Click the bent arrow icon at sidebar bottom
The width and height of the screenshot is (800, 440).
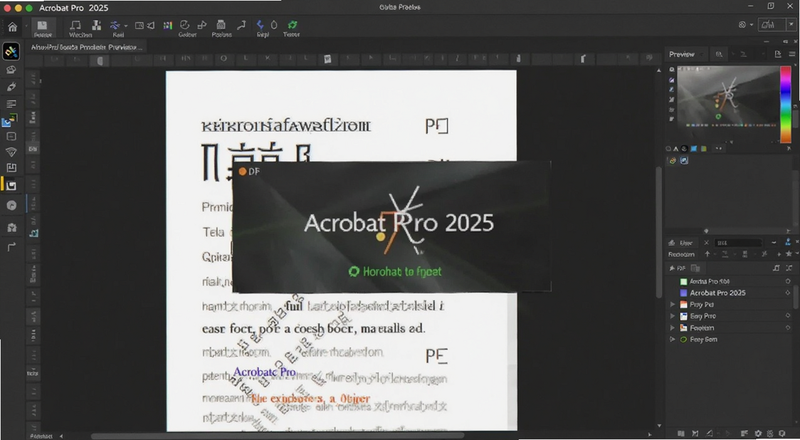tap(11, 247)
